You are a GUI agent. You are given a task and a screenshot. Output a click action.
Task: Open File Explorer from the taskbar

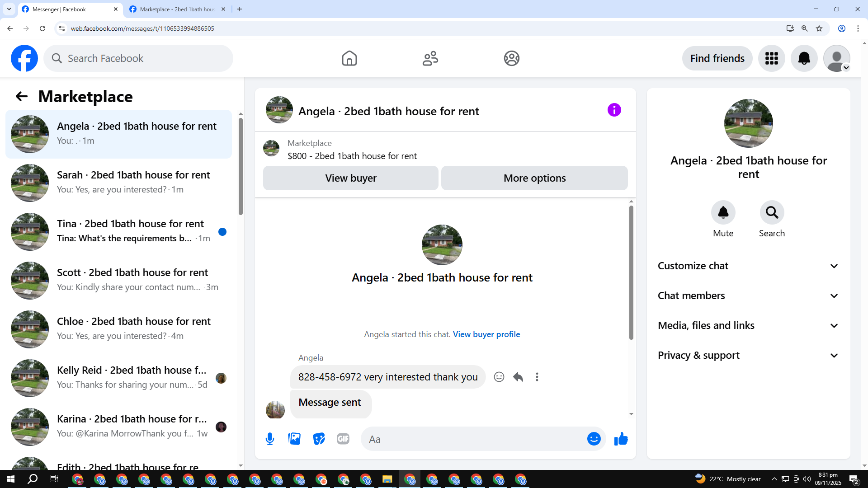point(387,479)
